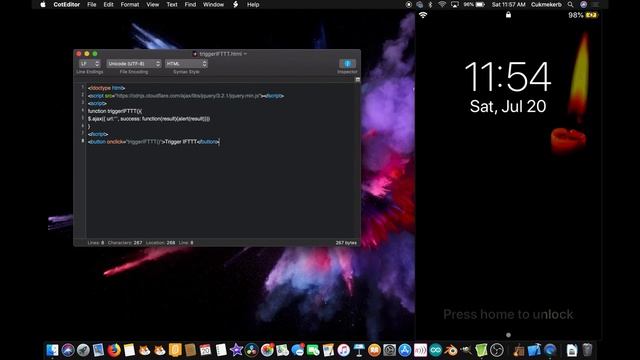This screenshot has height=360, width=640.
Task: Click Press home to unlock text
Action: (508, 314)
